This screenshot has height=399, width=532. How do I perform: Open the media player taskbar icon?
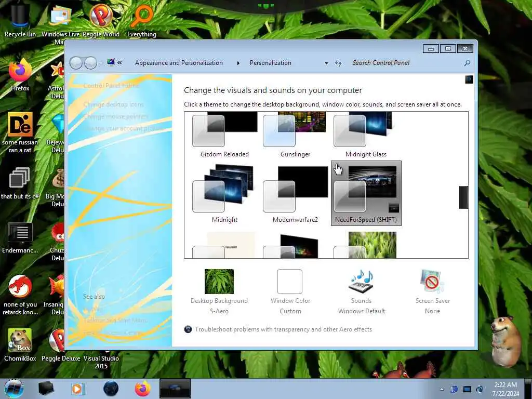(x=77, y=389)
